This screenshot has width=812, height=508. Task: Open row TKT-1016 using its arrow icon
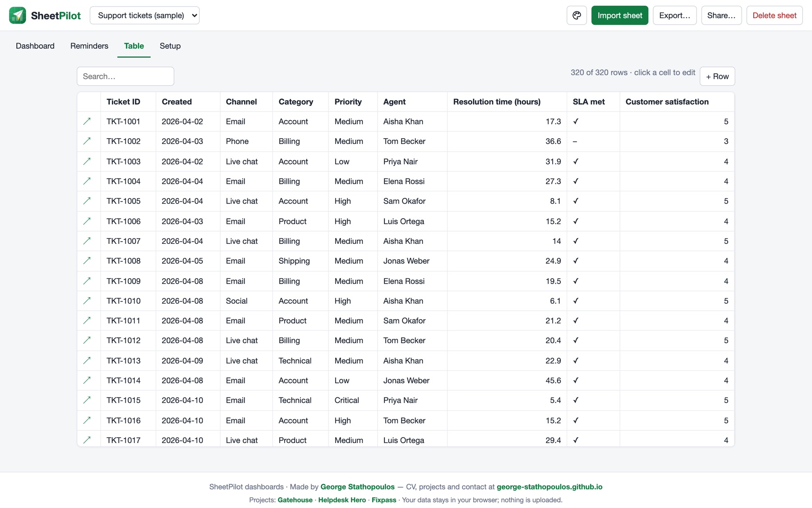[87, 420]
